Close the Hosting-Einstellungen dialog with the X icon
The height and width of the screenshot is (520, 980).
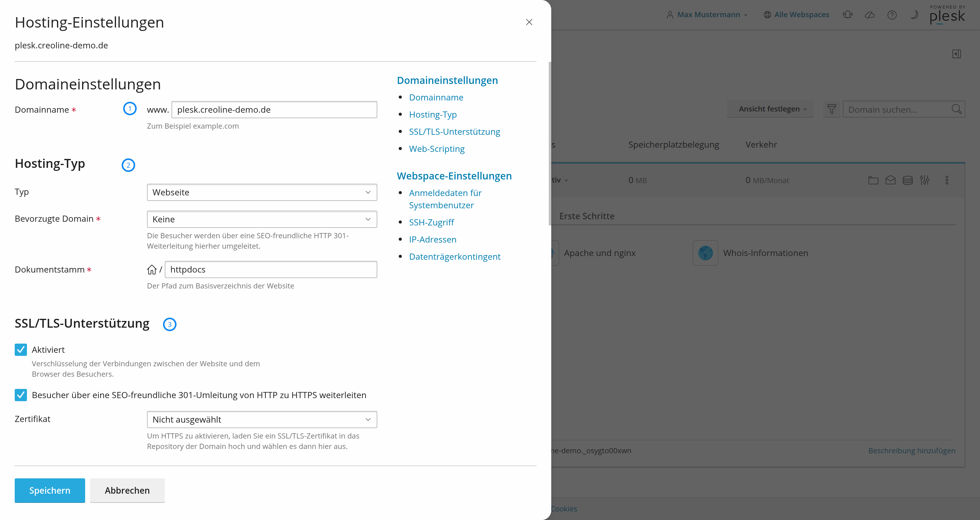point(529,22)
